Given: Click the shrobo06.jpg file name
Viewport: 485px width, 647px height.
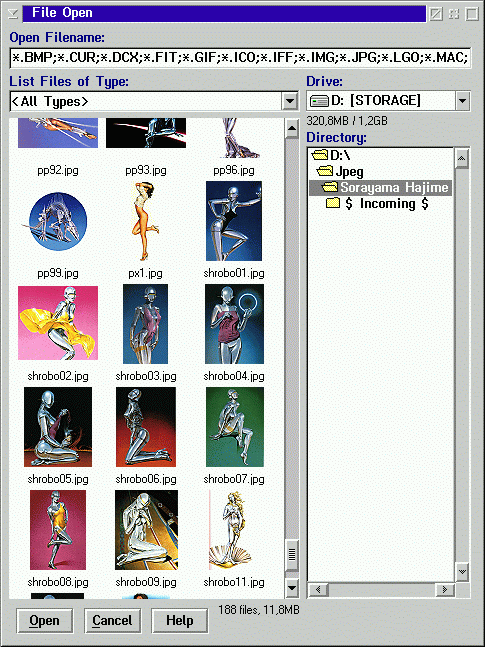Looking at the screenshot, I should pos(146,479).
